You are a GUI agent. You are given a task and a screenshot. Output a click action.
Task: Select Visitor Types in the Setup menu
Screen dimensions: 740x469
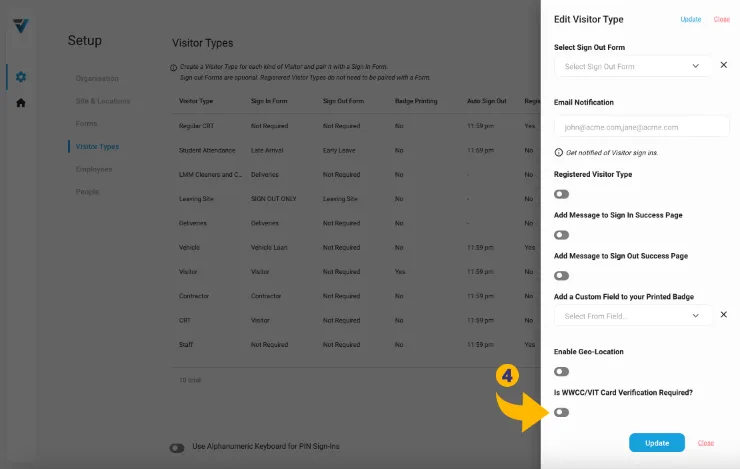97,147
